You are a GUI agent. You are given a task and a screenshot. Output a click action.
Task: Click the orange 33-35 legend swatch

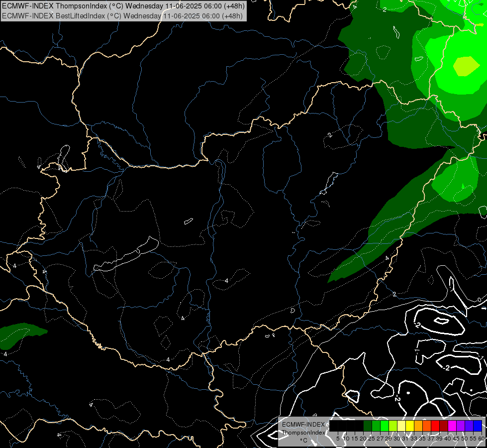pos(418,426)
